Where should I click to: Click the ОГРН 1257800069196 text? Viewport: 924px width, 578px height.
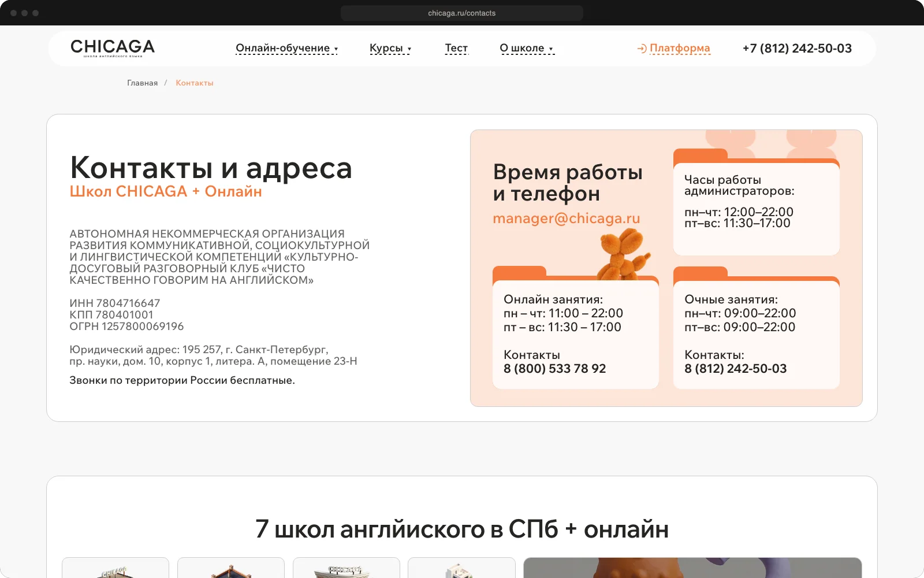click(126, 327)
